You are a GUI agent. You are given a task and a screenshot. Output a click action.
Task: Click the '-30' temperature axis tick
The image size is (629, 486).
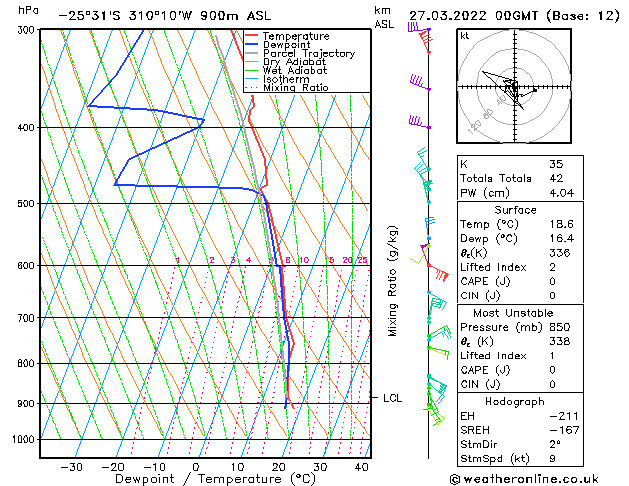[x=71, y=467]
